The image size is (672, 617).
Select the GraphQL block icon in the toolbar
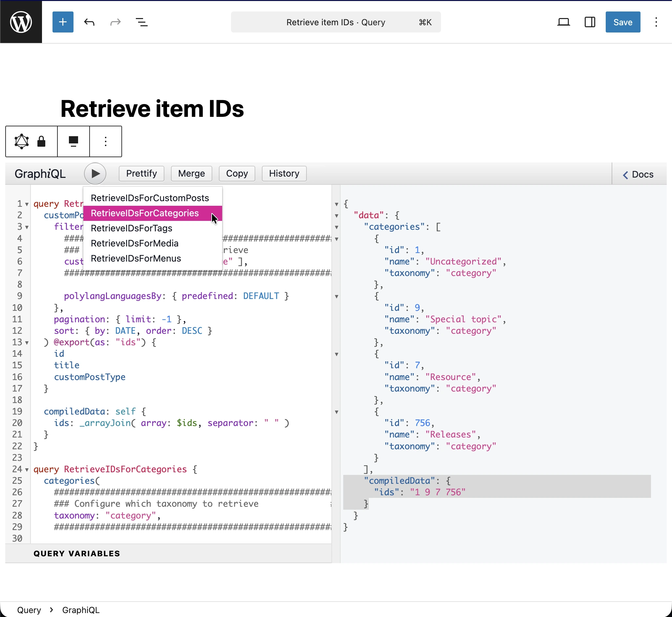21,141
